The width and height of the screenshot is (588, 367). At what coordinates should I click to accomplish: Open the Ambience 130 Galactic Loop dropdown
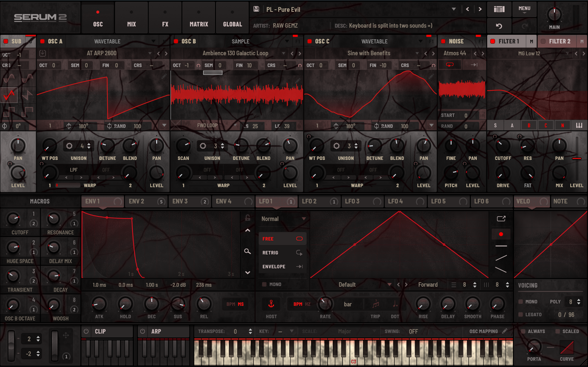(x=284, y=53)
